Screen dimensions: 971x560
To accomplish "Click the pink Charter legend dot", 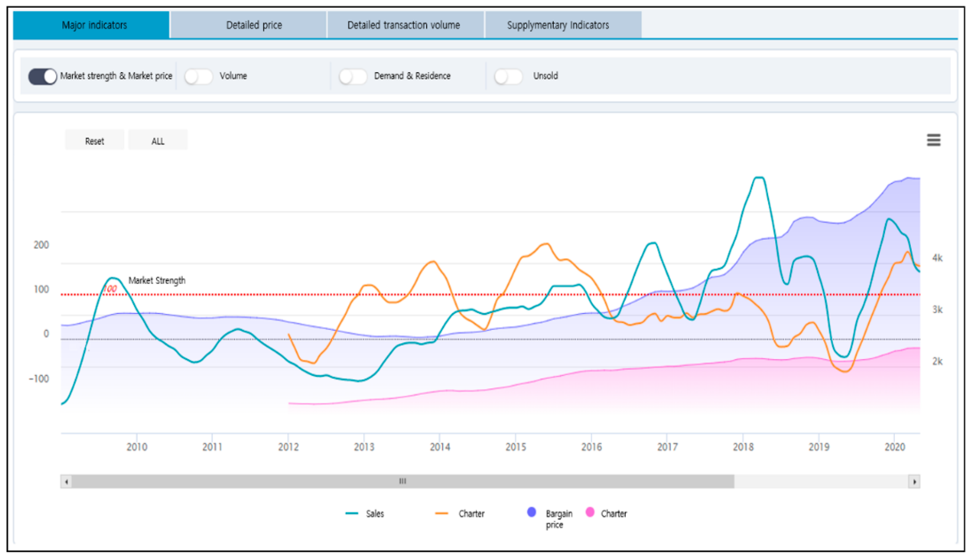I will [589, 512].
